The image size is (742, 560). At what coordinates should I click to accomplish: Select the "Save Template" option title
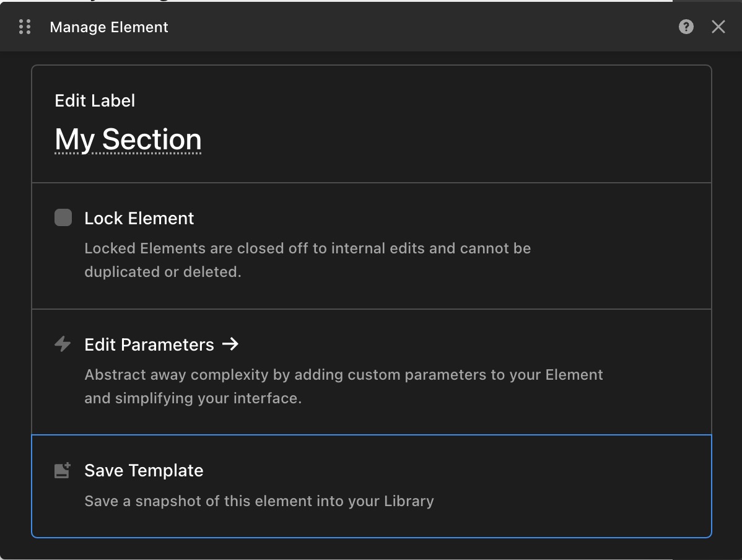(144, 471)
